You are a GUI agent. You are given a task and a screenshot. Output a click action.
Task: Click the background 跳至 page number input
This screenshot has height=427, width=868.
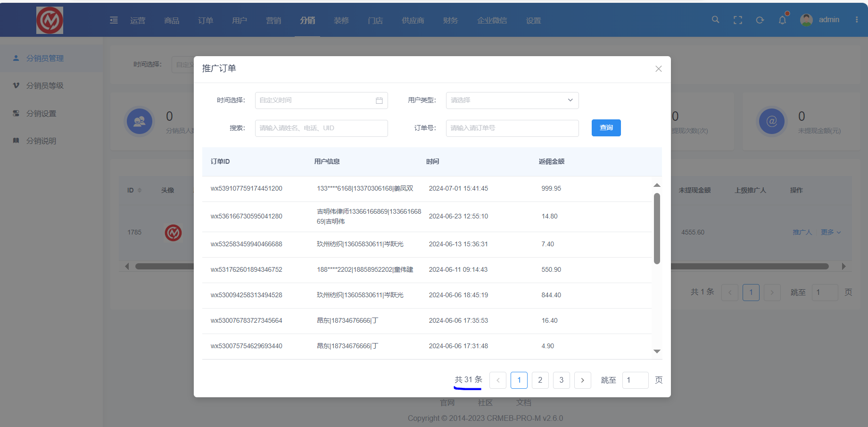(x=825, y=293)
